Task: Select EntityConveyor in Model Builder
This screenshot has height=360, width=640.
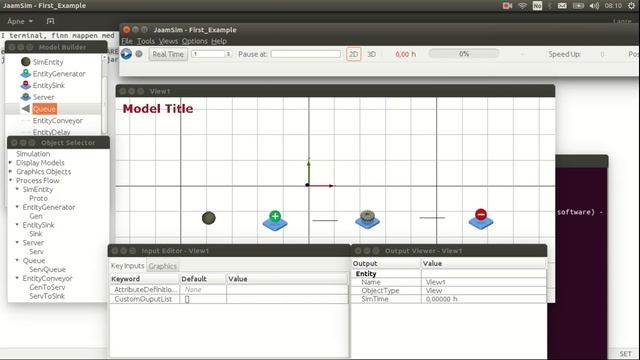Action: click(58, 121)
